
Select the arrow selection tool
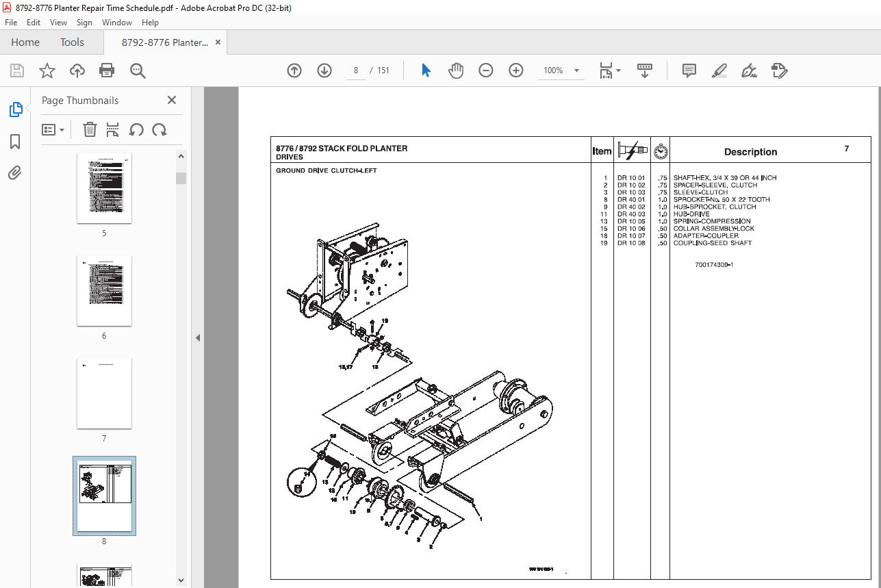(x=426, y=71)
